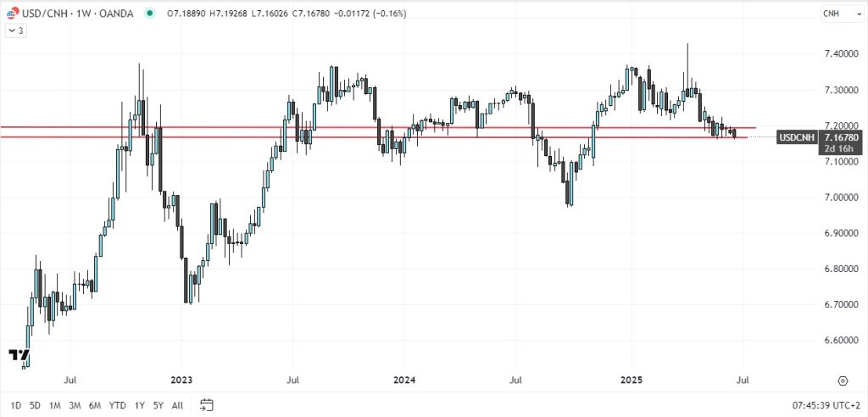Screen dimensions: 868x417
Task: Select the 1D time range
Action: [16, 405]
